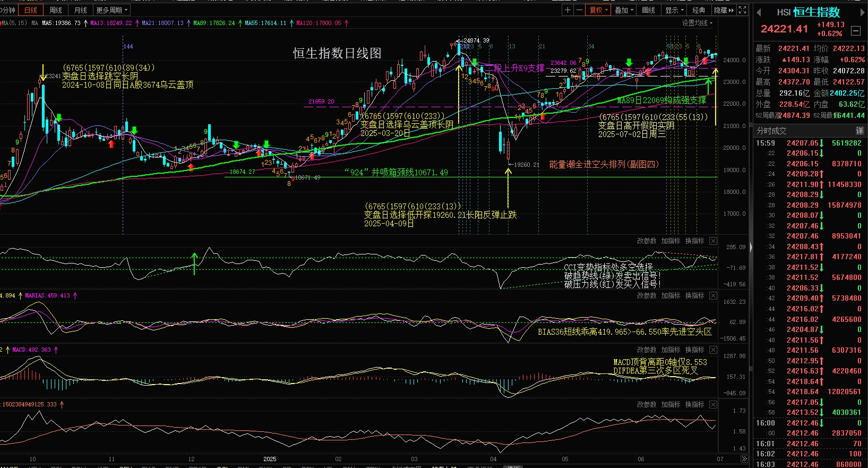Viewport: 868px width, 468px height.
Task: Click the 2025 marker on the time axis
Action: (270, 459)
